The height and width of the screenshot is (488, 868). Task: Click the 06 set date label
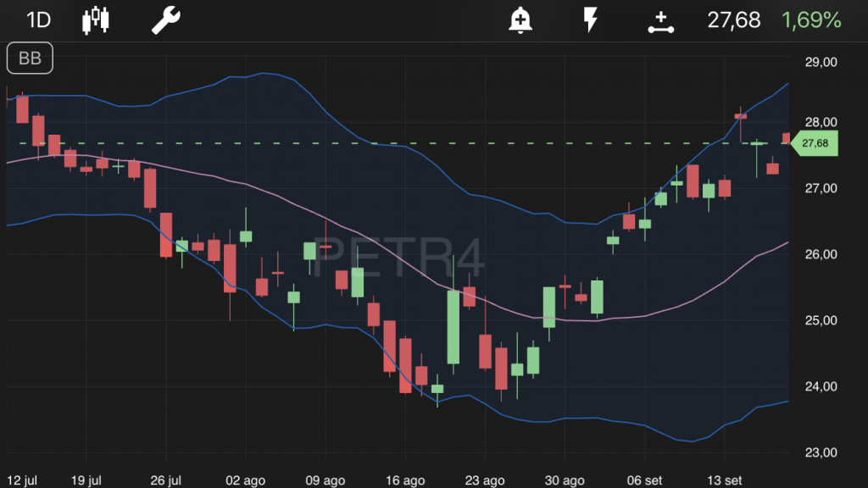644,480
